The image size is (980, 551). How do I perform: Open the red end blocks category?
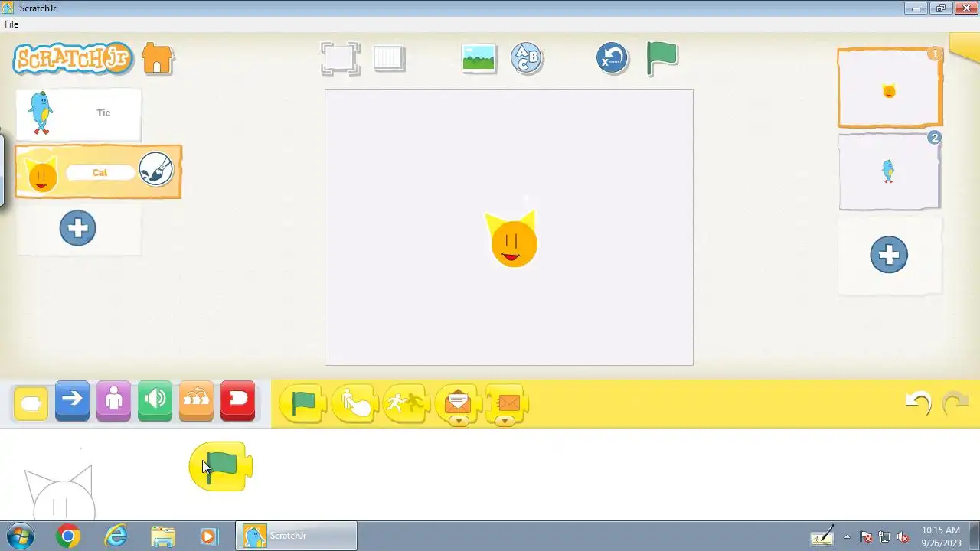(x=238, y=402)
